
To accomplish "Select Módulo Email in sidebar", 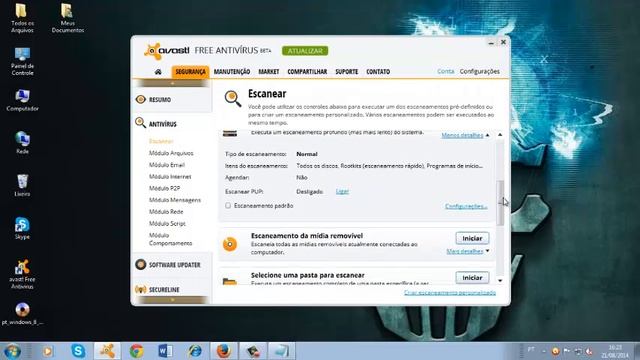I will click(x=167, y=165).
